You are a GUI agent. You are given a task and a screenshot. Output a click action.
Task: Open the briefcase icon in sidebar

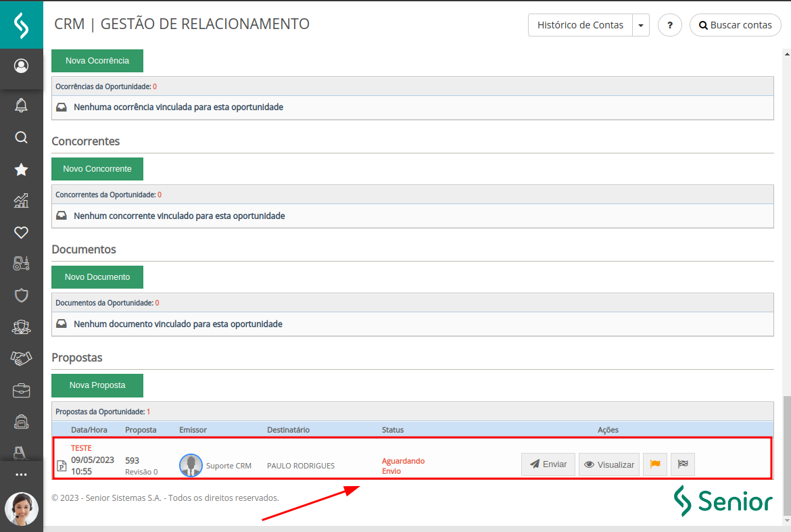[21, 391]
